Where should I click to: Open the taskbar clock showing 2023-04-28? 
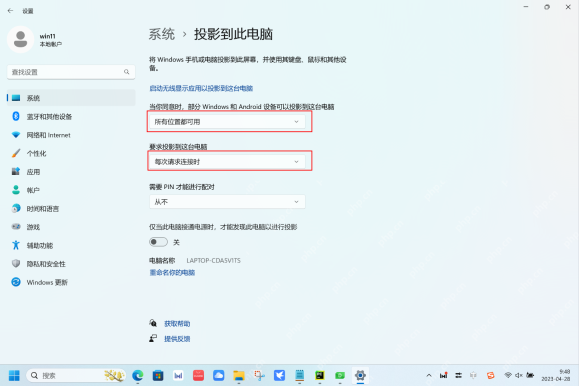pos(556,375)
